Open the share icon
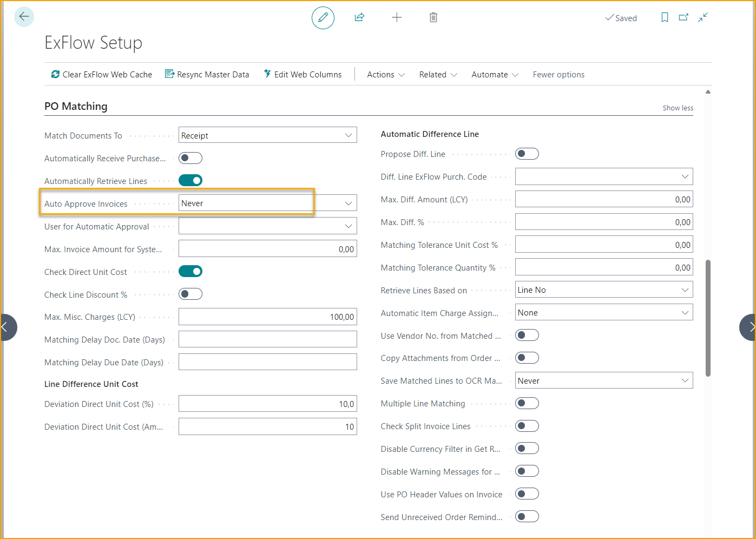The height and width of the screenshot is (539, 756). coord(359,18)
